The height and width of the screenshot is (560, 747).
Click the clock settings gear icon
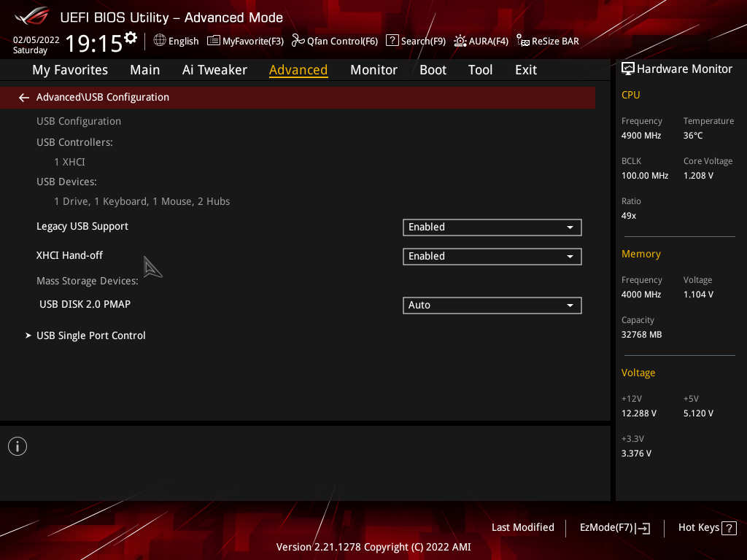pyautogui.click(x=131, y=37)
